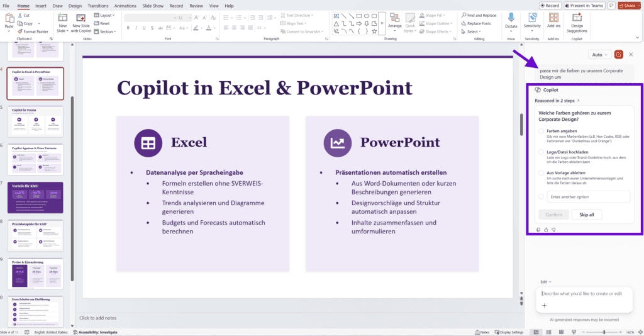Click the Confirm button
The image size is (644, 336).
pos(553,215)
